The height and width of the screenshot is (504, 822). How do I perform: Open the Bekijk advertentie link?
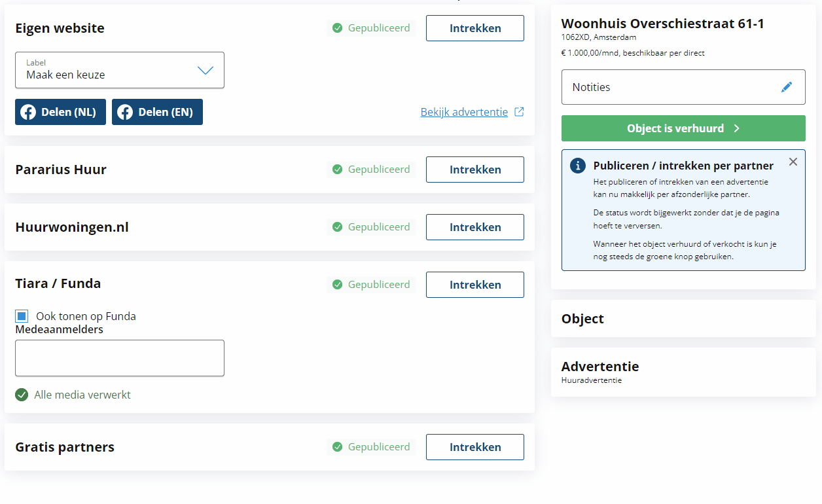click(x=464, y=112)
